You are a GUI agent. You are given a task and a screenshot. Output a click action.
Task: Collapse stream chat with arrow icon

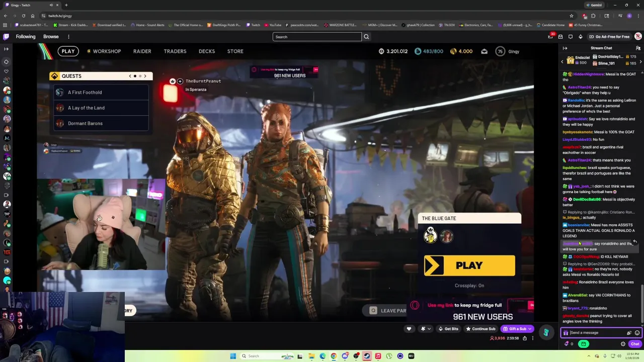[565, 48]
